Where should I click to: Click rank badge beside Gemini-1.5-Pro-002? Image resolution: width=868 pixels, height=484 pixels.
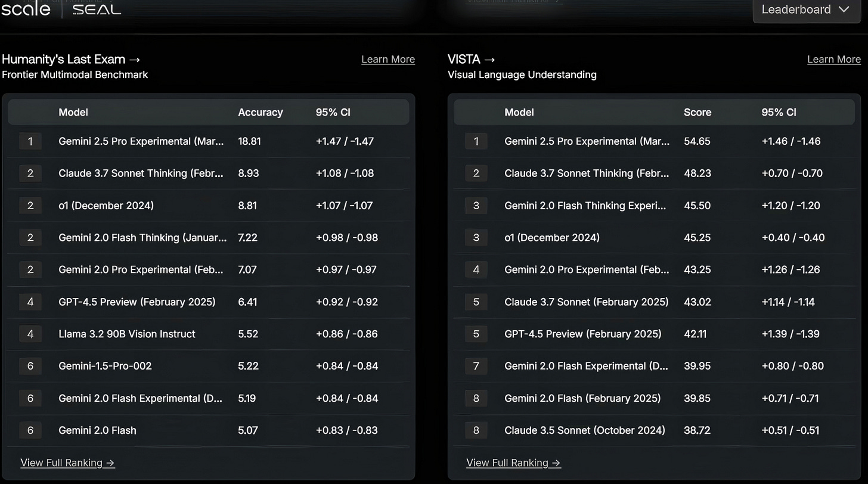click(x=30, y=366)
